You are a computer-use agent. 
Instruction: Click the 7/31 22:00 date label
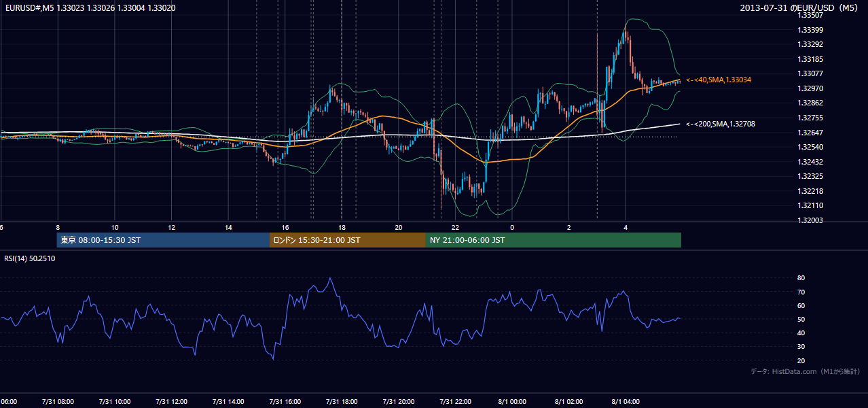coord(455,402)
